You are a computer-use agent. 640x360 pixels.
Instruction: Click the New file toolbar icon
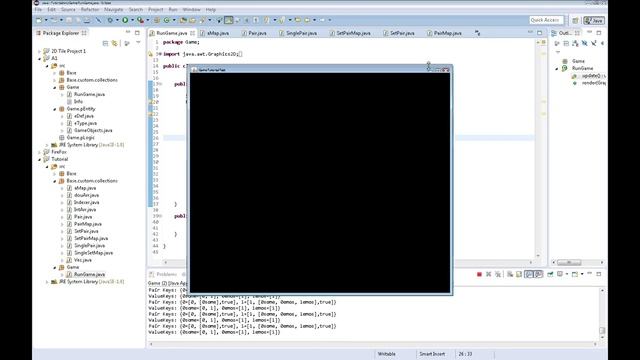[x=39, y=20]
